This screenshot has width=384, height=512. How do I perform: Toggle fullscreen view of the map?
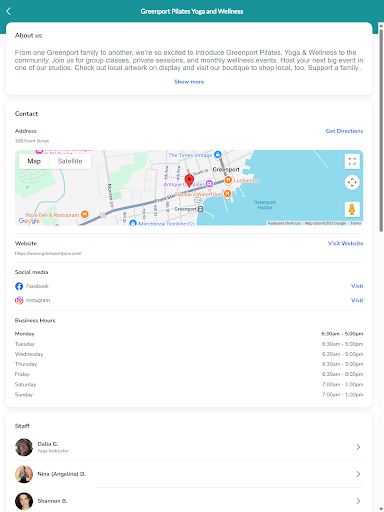352,162
